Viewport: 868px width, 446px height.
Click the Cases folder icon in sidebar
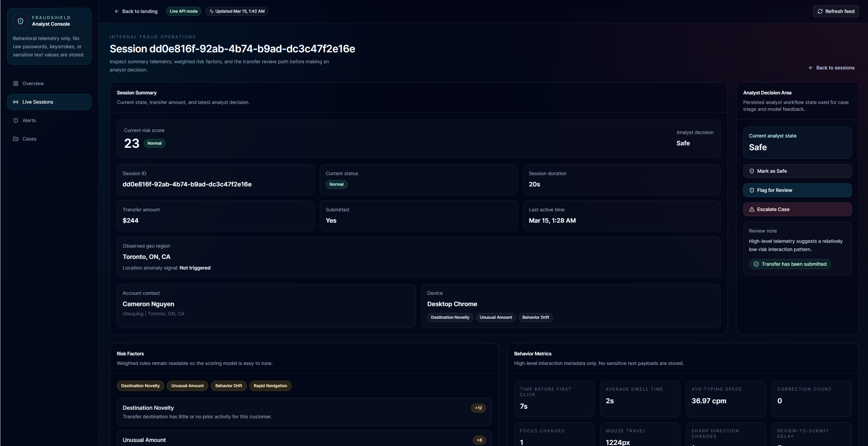point(16,139)
